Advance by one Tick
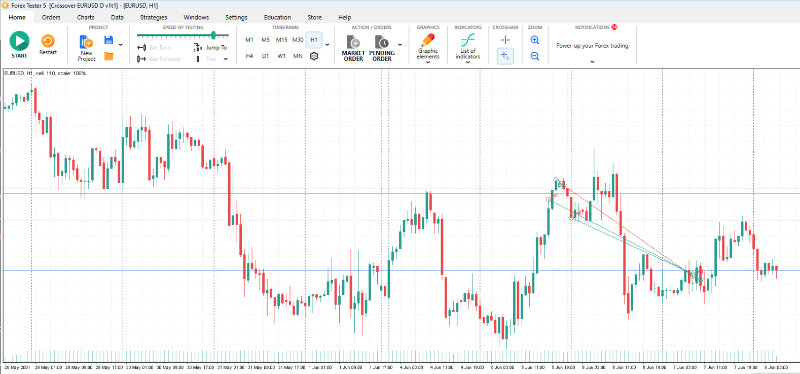 pos(207,59)
